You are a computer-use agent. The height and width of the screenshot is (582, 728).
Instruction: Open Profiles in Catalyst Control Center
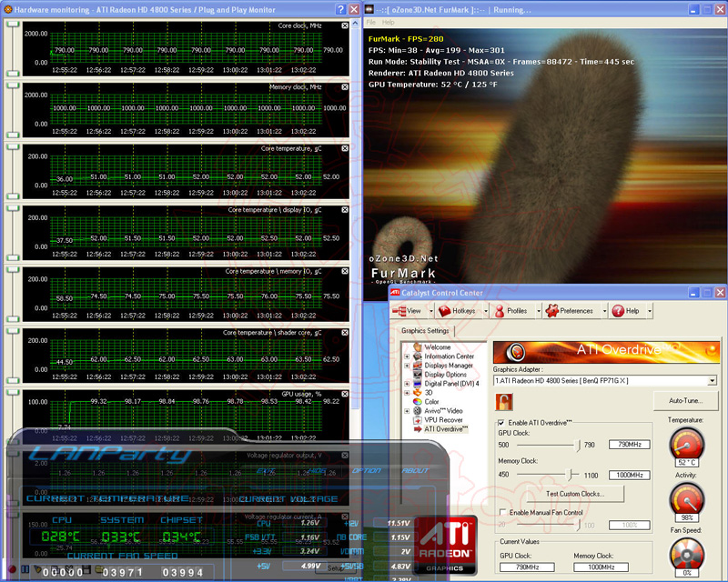[x=511, y=311]
